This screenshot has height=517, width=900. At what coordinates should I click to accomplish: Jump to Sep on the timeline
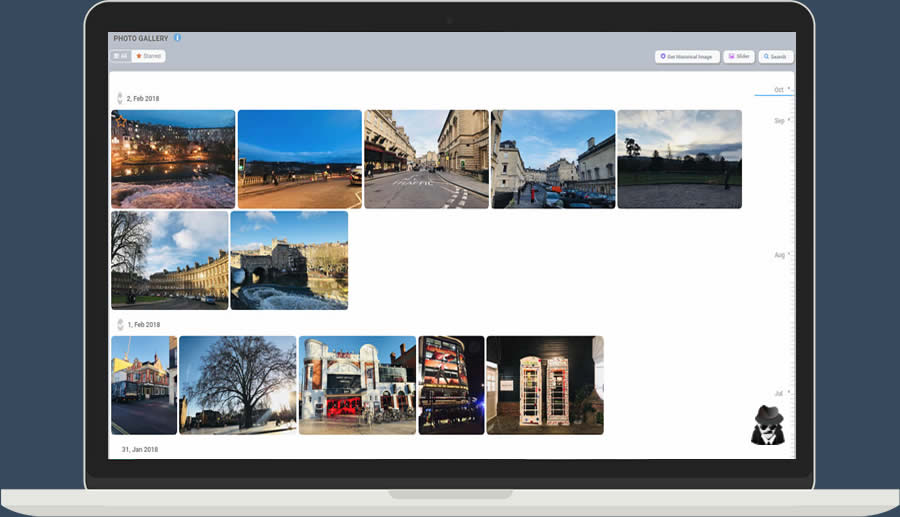[x=779, y=121]
